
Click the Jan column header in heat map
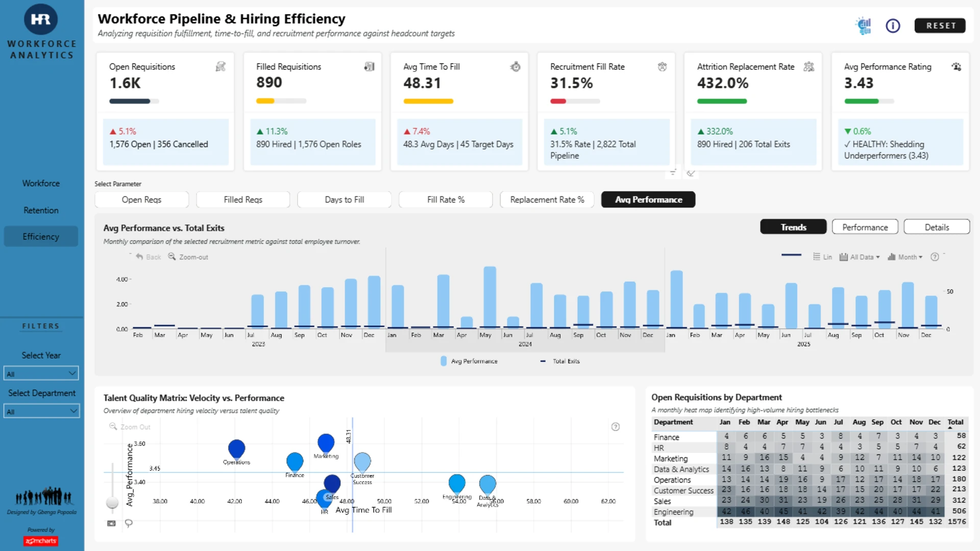pyautogui.click(x=725, y=422)
